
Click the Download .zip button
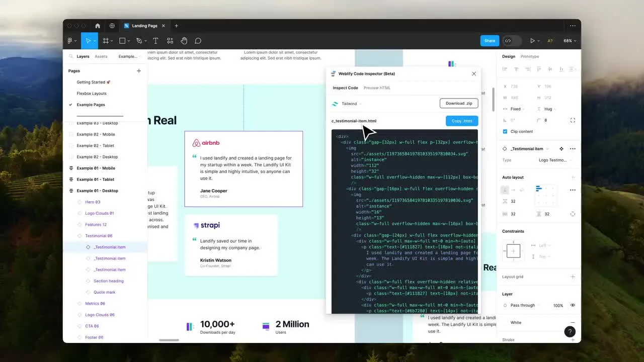(458, 104)
